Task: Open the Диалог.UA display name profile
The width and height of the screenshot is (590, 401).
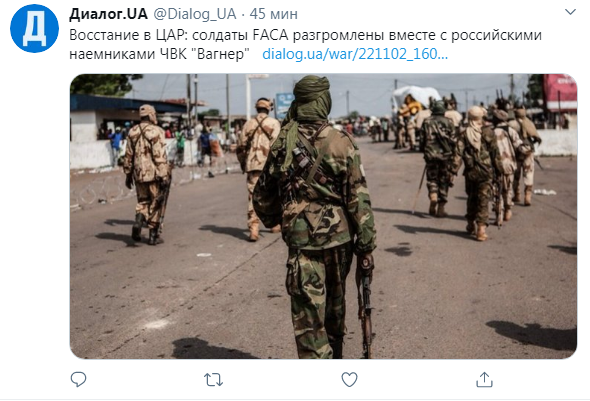Action: pos(108,14)
